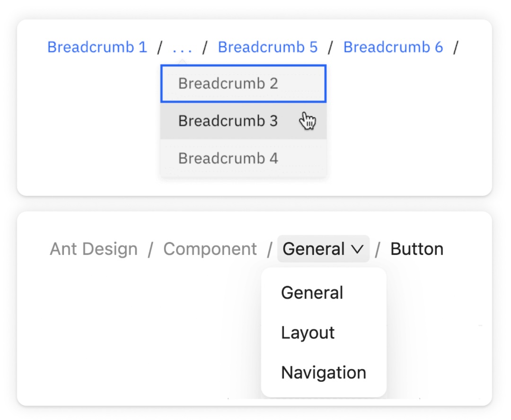511x420 pixels.
Task: Click slash right after Breadcrumb 1
Action: (160, 48)
